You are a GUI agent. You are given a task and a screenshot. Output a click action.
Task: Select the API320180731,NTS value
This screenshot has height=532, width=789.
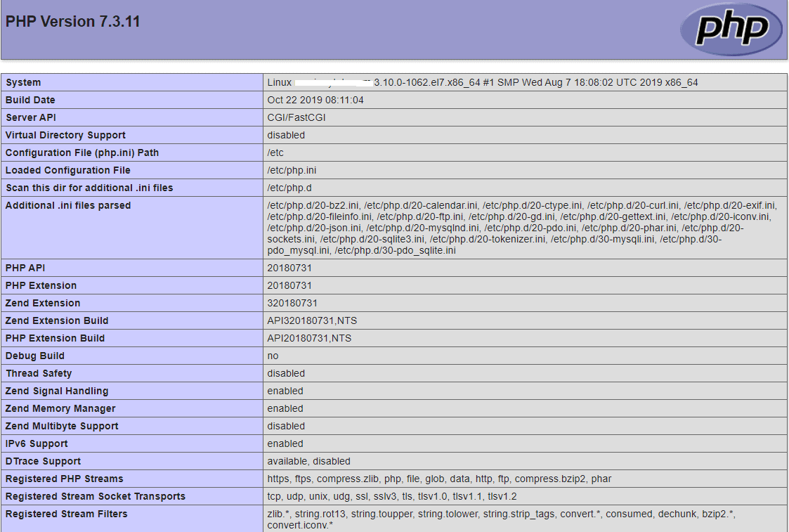point(312,321)
